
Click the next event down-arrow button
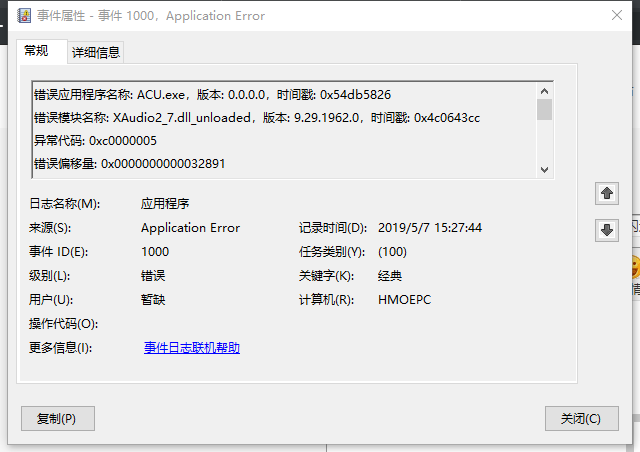point(607,230)
